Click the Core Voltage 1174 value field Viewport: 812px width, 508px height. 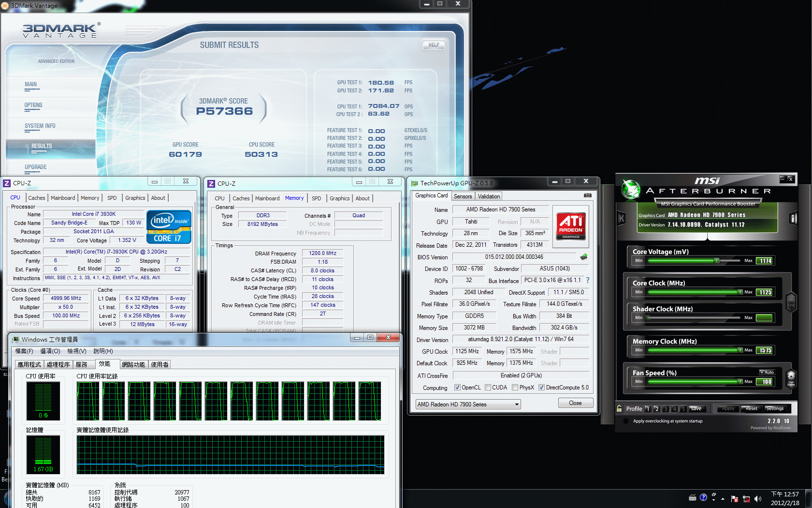[765, 261]
